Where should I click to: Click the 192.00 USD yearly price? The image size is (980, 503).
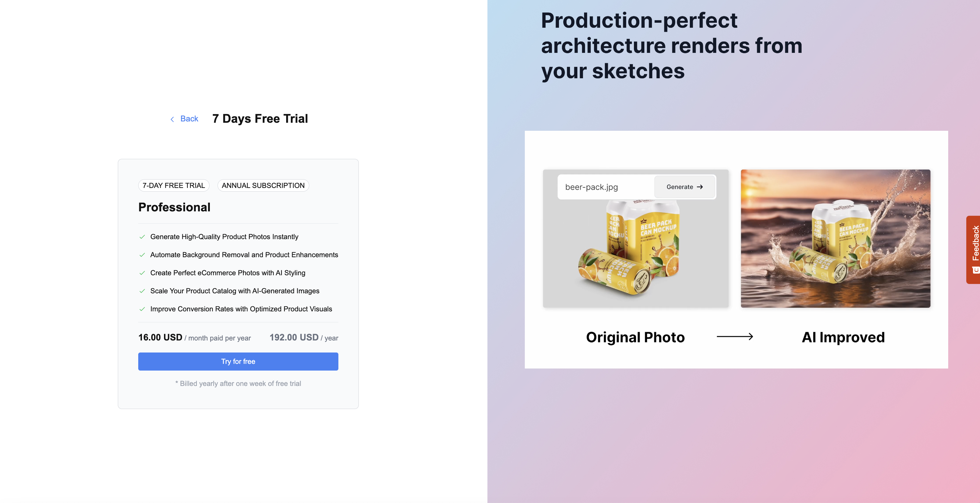[x=294, y=337]
